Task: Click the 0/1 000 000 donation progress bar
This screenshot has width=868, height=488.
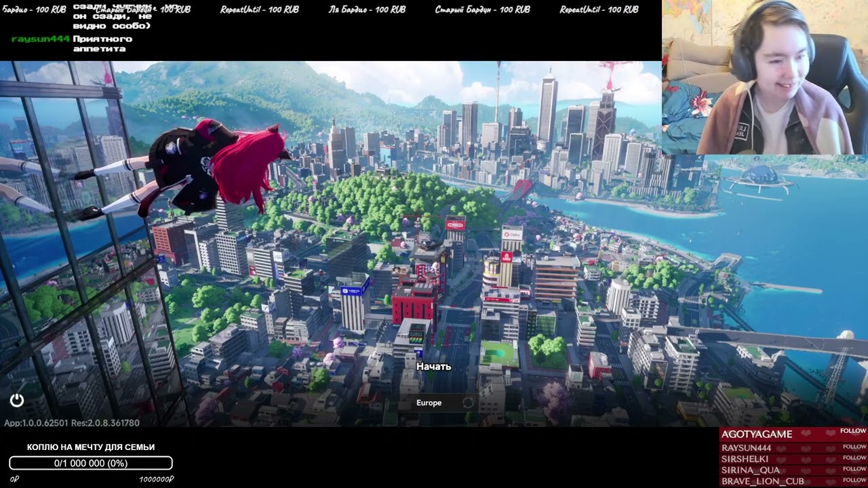Action: 91,463
